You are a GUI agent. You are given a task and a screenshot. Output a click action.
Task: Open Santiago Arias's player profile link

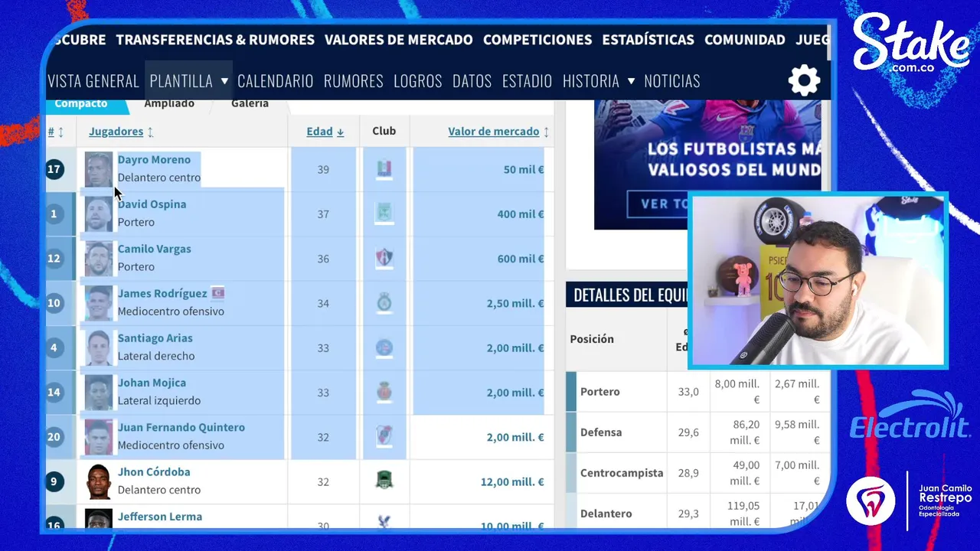(155, 338)
